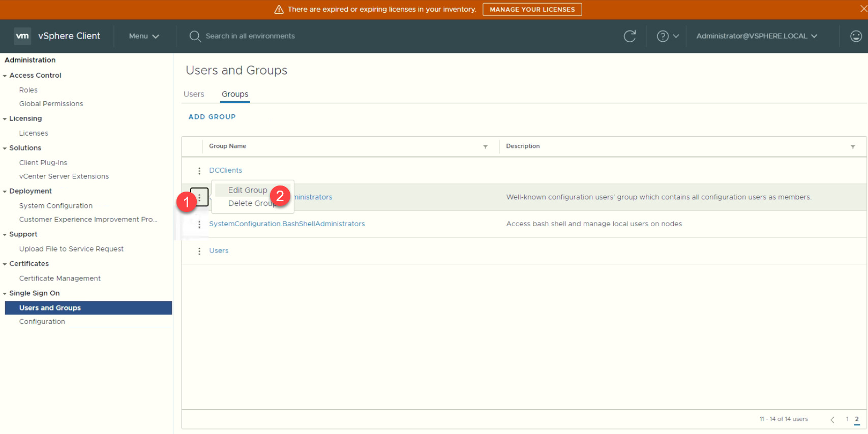
Task: Click the Group Name column header
Action: (227, 146)
